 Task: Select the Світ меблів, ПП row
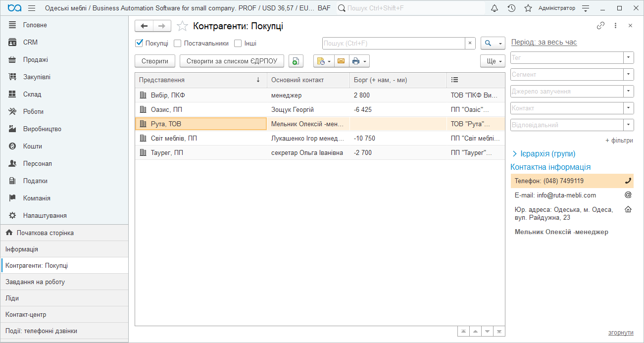click(x=173, y=138)
